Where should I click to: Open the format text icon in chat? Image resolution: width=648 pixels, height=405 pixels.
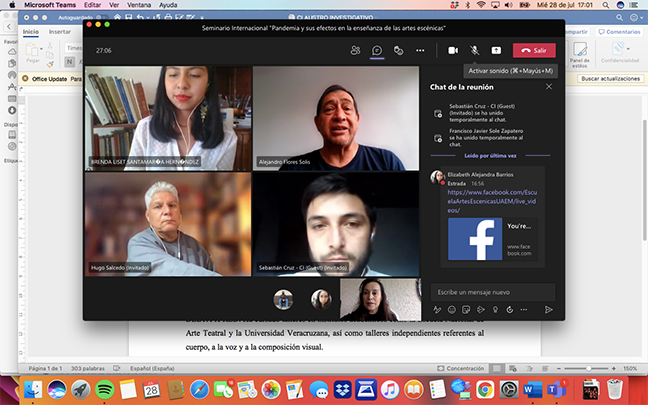pos(437,310)
